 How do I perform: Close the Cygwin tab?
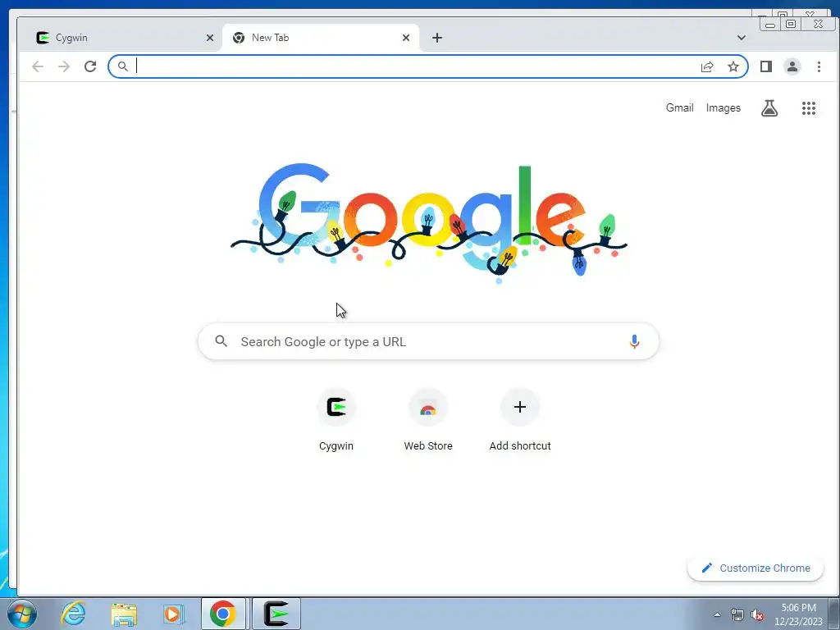coord(210,38)
